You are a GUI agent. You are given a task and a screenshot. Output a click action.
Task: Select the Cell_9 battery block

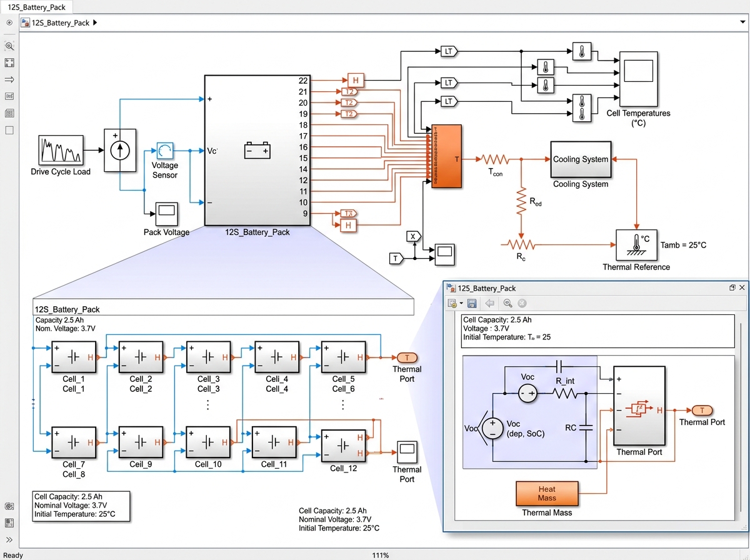tap(141, 442)
